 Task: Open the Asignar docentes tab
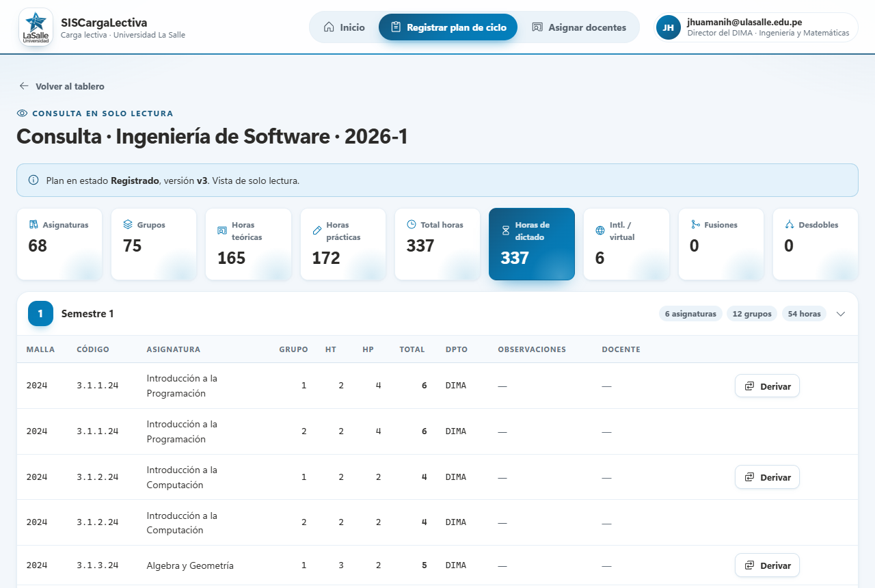coord(578,27)
